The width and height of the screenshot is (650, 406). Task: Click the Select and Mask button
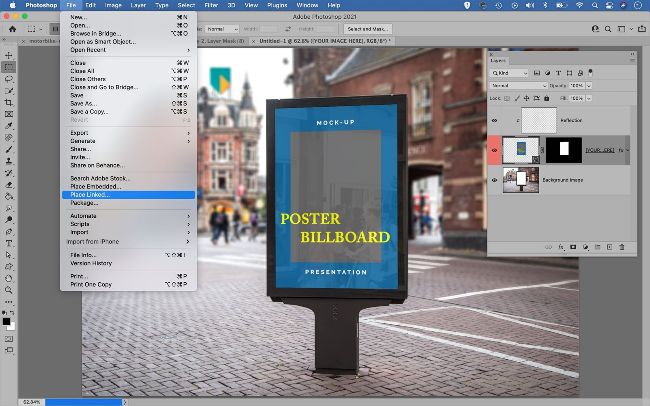370,29
